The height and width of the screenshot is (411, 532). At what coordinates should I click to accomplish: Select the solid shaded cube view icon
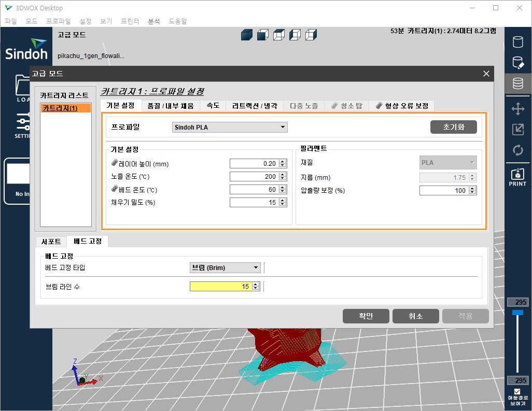tap(247, 35)
